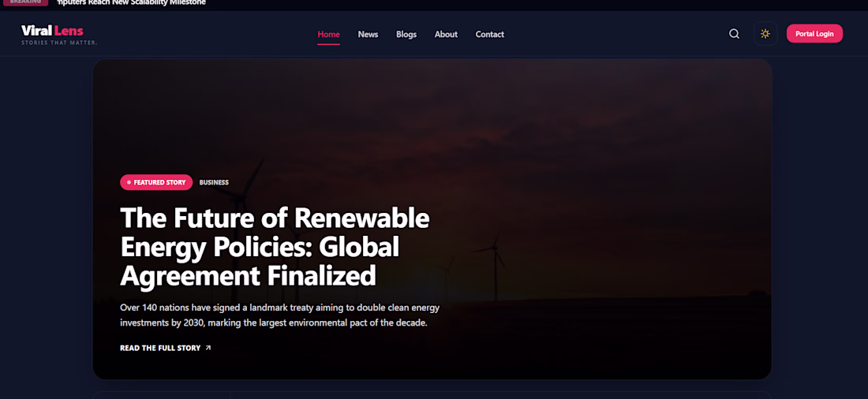The height and width of the screenshot is (399, 868).
Task: Click the Featured Story badge
Action: click(x=156, y=182)
